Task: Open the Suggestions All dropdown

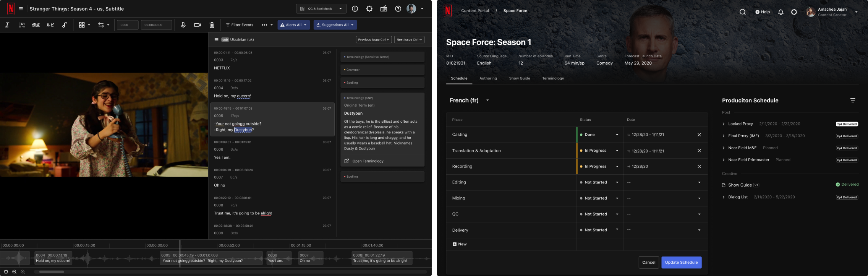Action: 335,25
